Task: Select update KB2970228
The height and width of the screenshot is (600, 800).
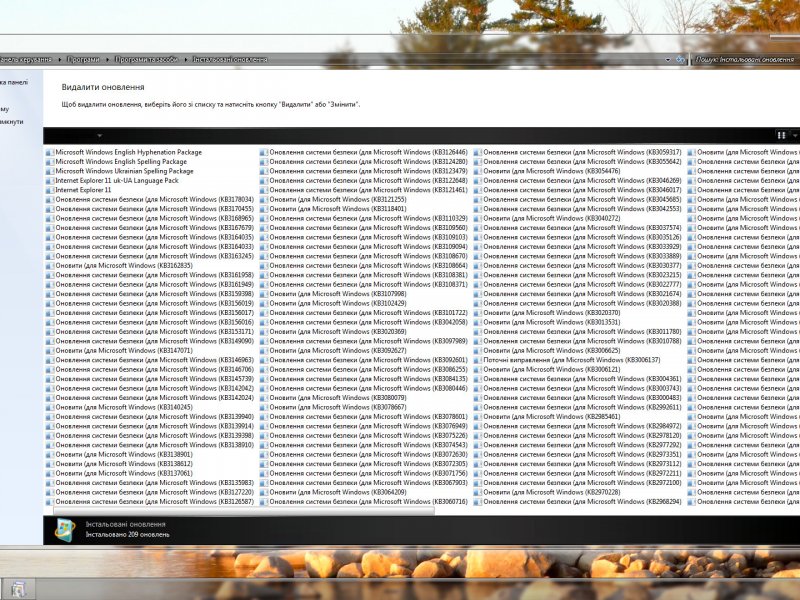Action: (552, 492)
